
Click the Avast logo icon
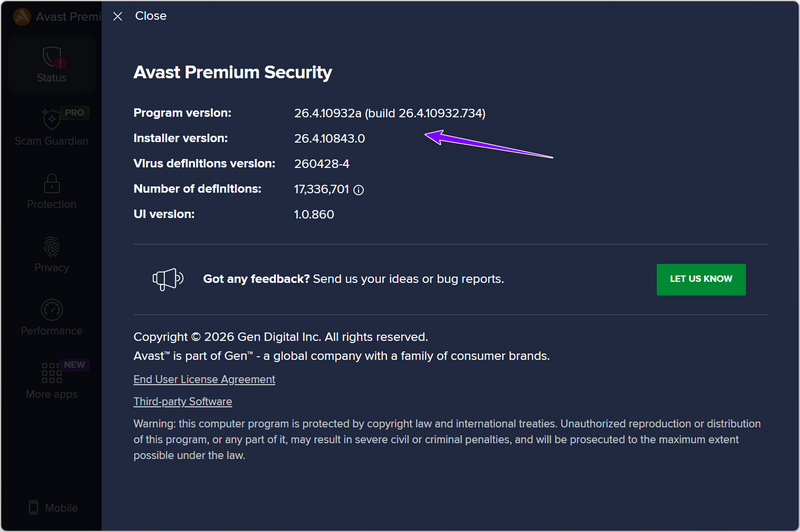(21, 16)
